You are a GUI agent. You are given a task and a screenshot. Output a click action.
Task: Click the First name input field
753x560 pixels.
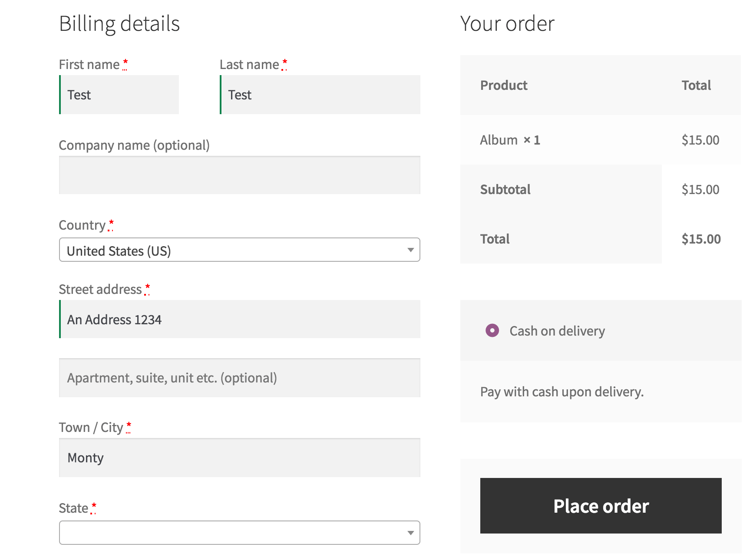click(119, 95)
